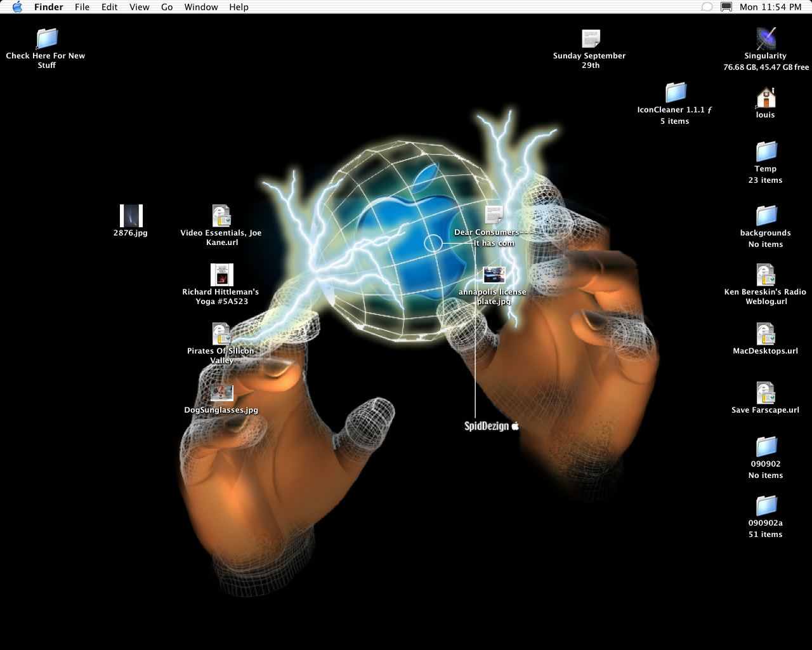Click the '5 items' label under IconCleaner
The image size is (812, 650).
pyautogui.click(x=674, y=121)
